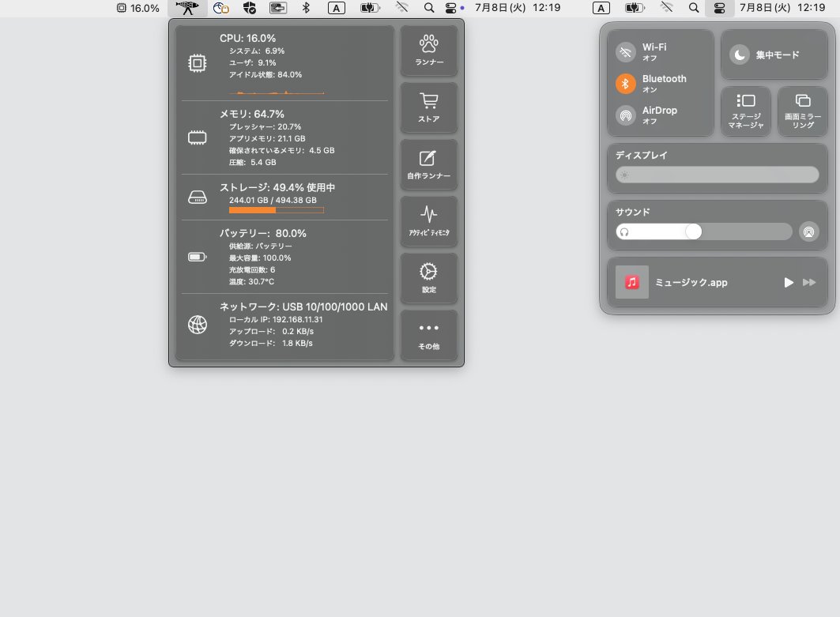Skip forward in ミュージック.app
The width and height of the screenshot is (840, 617).
(x=809, y=282)
